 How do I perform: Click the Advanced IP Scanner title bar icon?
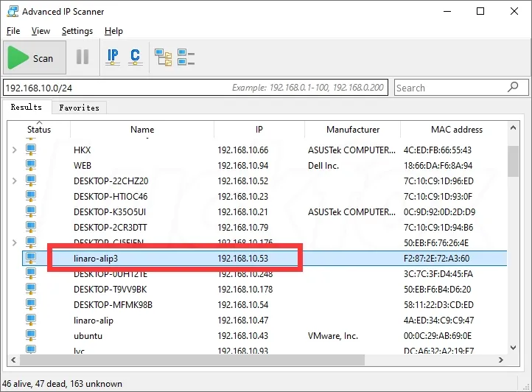coord(13,12)
